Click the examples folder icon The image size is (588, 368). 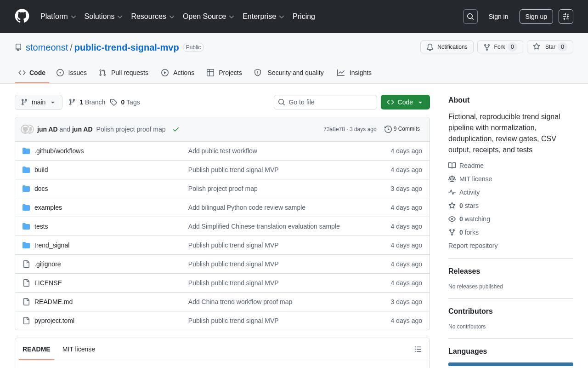[26, 207]
